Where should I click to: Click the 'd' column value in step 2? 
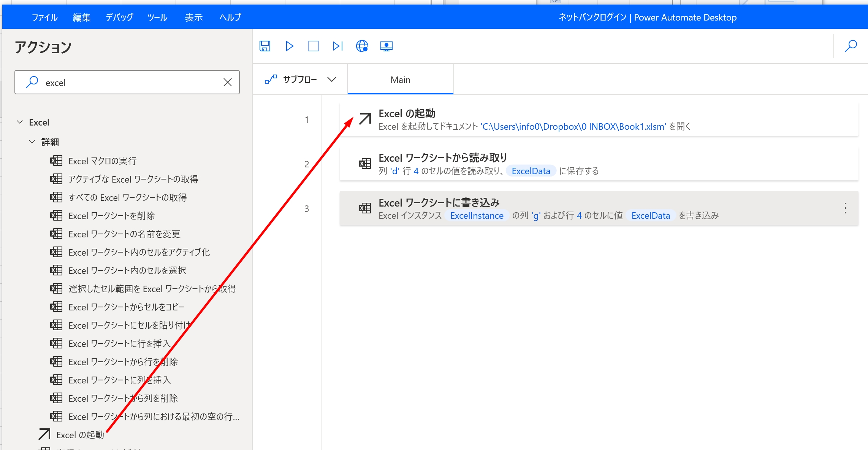(x=395, y=171)
